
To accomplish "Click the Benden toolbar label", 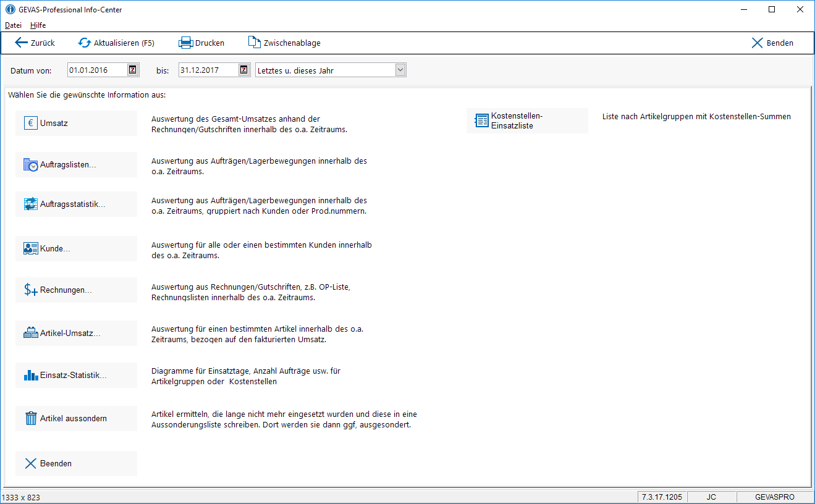I will coord(780,43).
